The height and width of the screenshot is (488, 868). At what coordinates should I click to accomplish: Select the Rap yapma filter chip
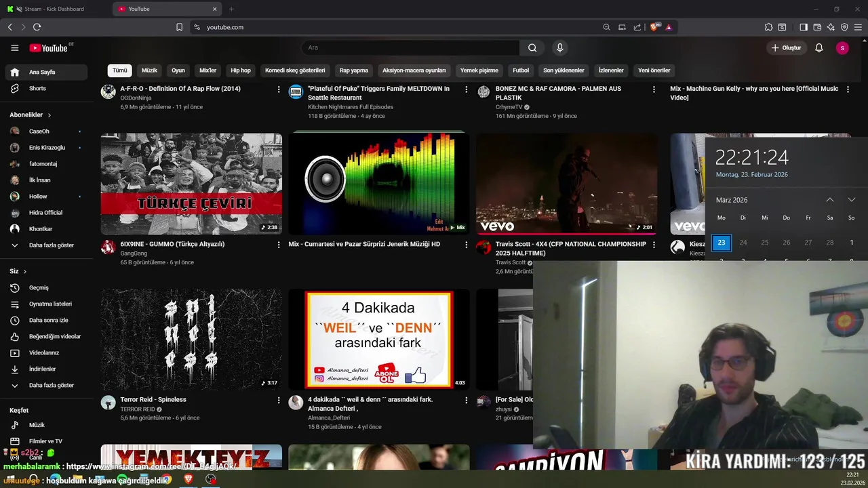(x=354, y=70)
